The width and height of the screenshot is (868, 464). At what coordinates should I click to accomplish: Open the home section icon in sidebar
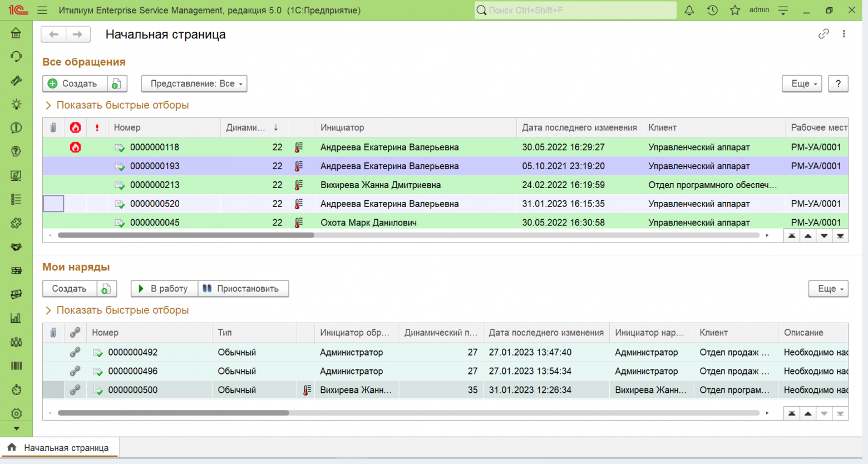[16, 33]
